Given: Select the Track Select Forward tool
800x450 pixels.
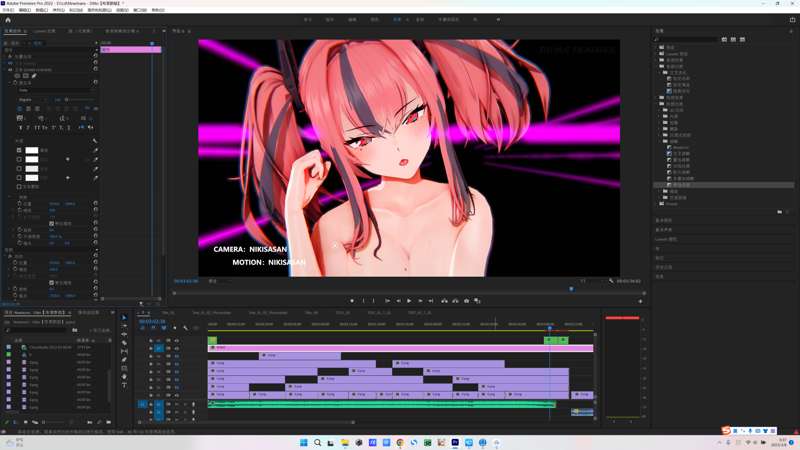Looking at the screenshot, I should 124,326.
